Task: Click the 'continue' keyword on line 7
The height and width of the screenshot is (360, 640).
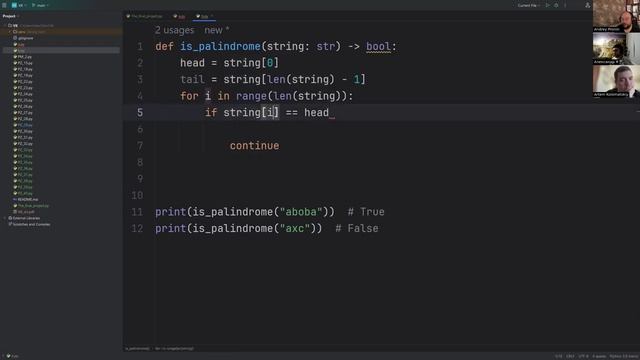Action: tap(254, 146)
